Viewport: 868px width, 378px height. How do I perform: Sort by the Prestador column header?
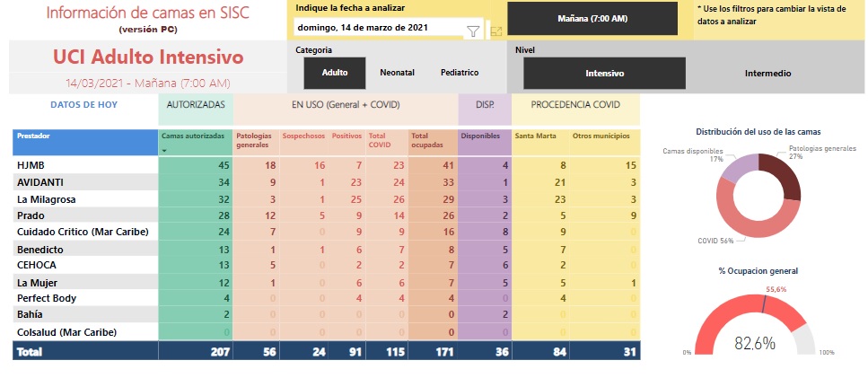pyautogui.click(x=34, y=136)
